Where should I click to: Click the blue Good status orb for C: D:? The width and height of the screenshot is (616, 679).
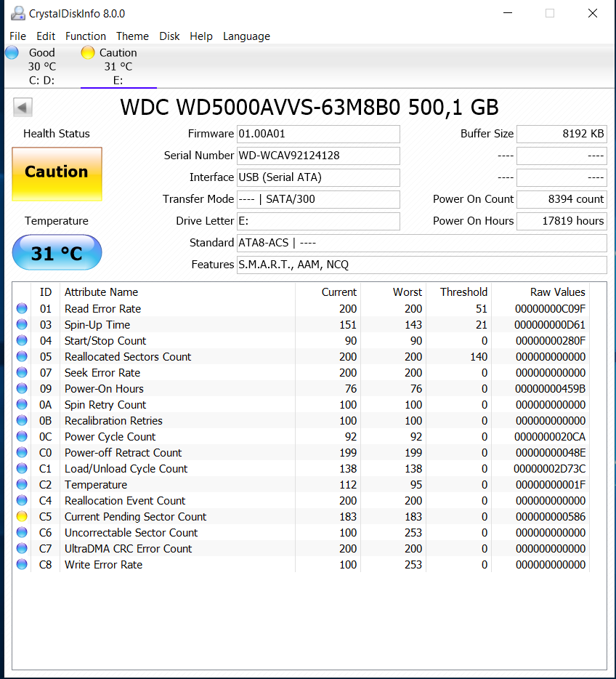[x=12, y=52]
